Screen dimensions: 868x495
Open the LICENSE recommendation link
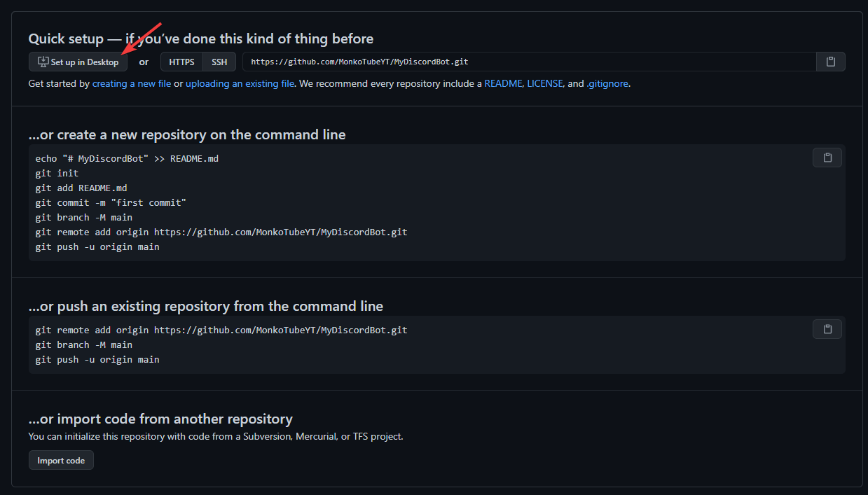pos(544,83)
